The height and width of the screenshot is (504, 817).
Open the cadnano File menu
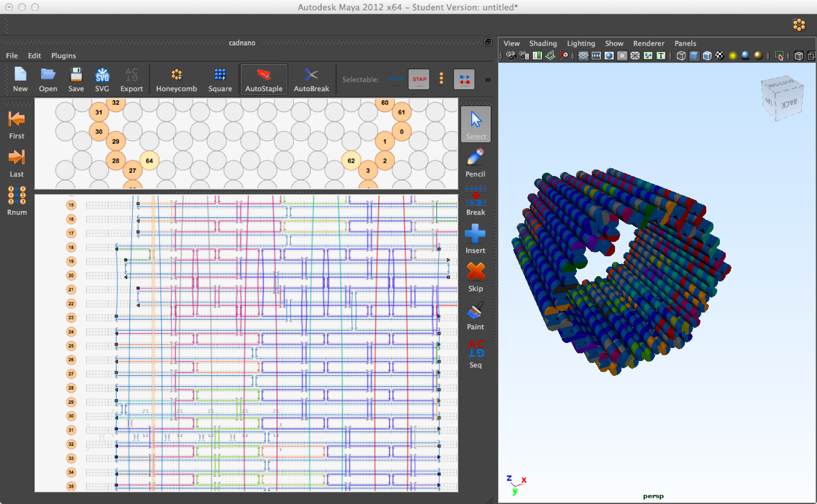12,56
